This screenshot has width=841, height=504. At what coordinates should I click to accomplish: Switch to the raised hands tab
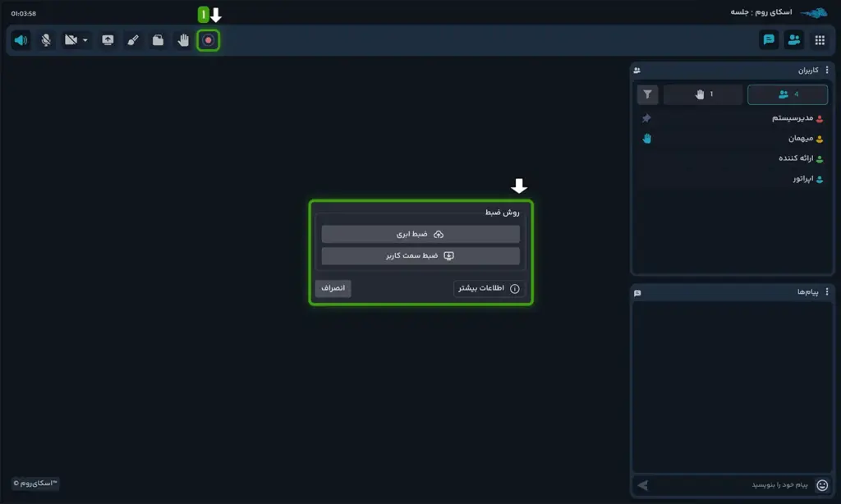pyautogui.click(x=703, y=94)
